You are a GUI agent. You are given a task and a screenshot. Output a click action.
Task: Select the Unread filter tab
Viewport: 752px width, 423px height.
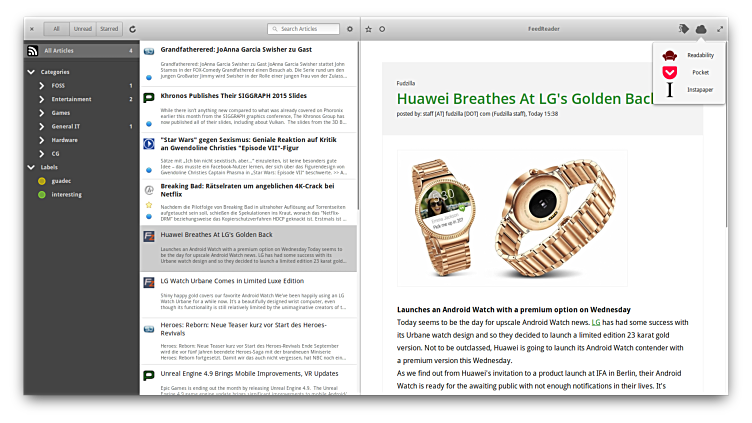click(82, 29)
